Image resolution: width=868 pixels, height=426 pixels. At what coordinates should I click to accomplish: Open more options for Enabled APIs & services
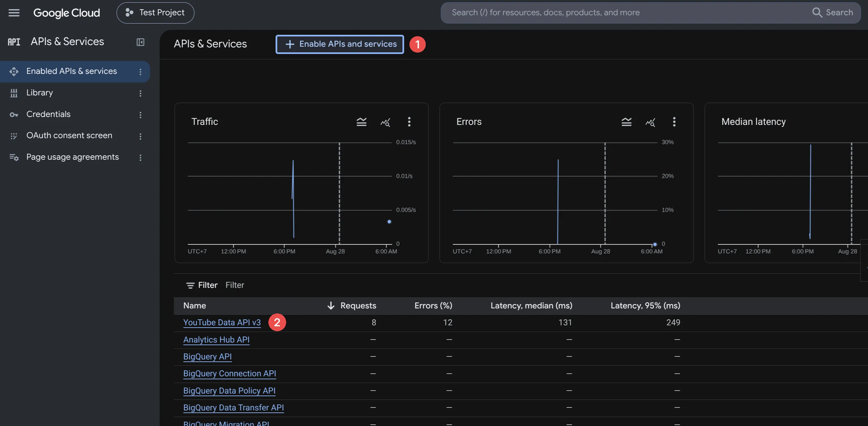tap(140, 72)
